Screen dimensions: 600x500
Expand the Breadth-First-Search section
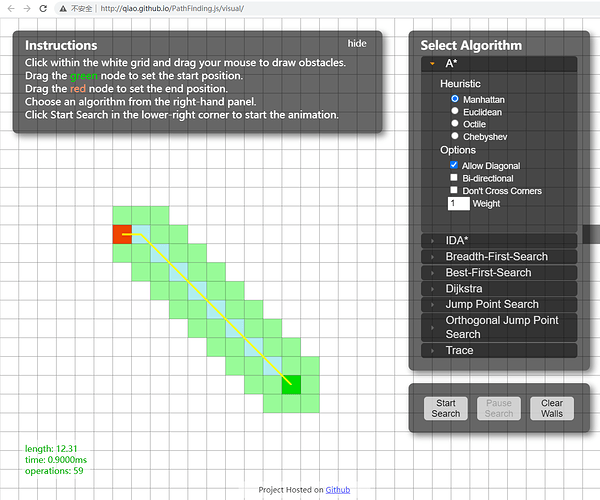499,257
